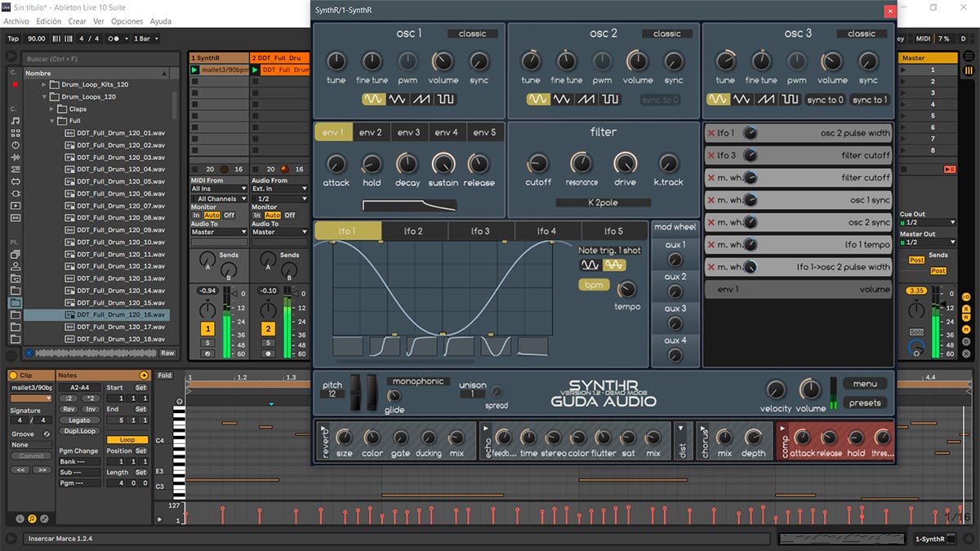This screenshot has height=551, width=980.
Task: Click the Legato button
Action: pos(80,420)
